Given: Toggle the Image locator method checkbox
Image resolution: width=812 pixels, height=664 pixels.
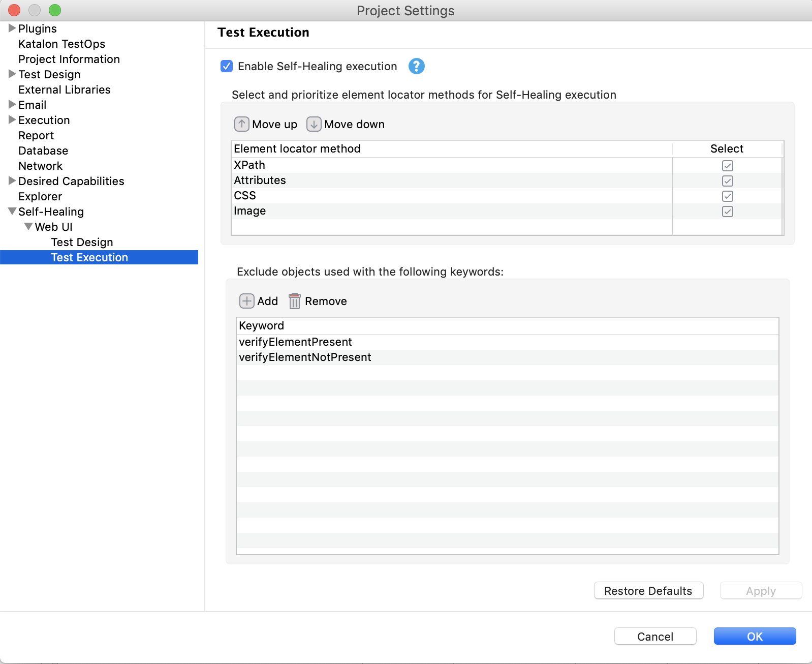Looking at the screenshot, I should point(727,212).
